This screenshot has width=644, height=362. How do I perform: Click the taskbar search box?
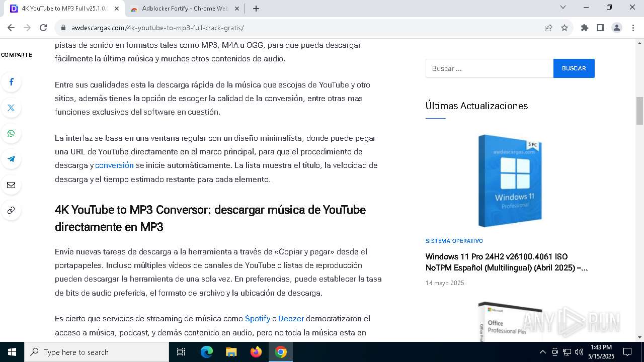(x=97, y=352)
